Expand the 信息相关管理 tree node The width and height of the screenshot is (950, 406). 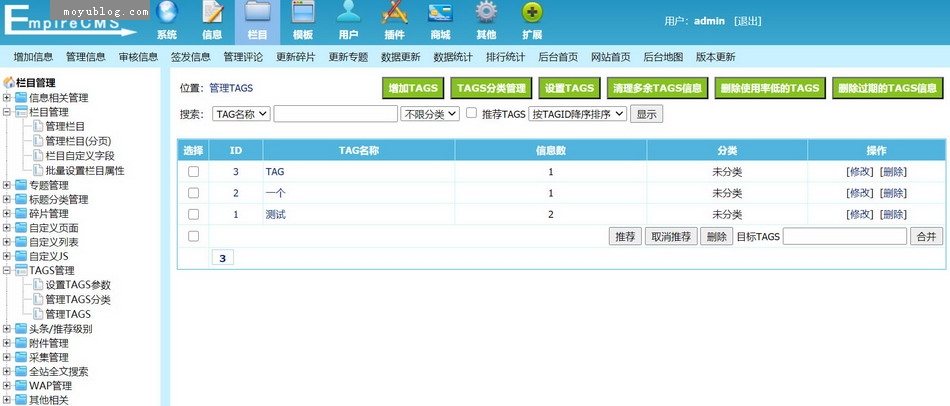pyautogui.click(x=7, y=98)
